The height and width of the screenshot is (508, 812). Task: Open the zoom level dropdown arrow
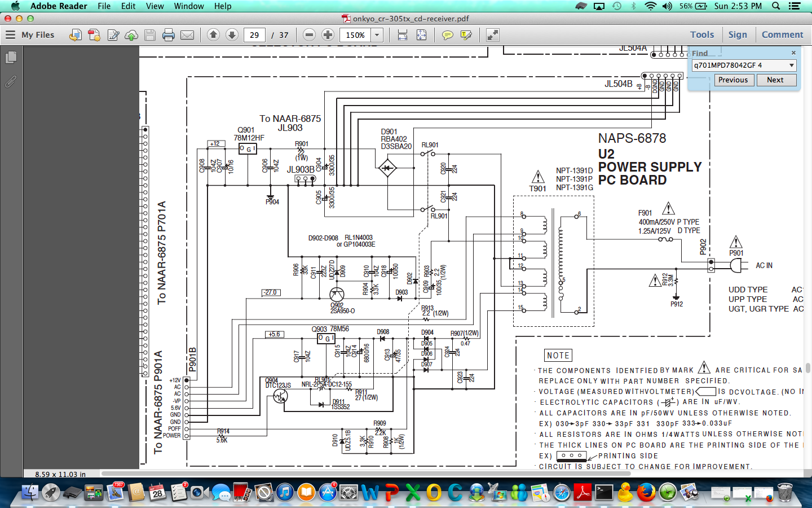coord(377,35)
